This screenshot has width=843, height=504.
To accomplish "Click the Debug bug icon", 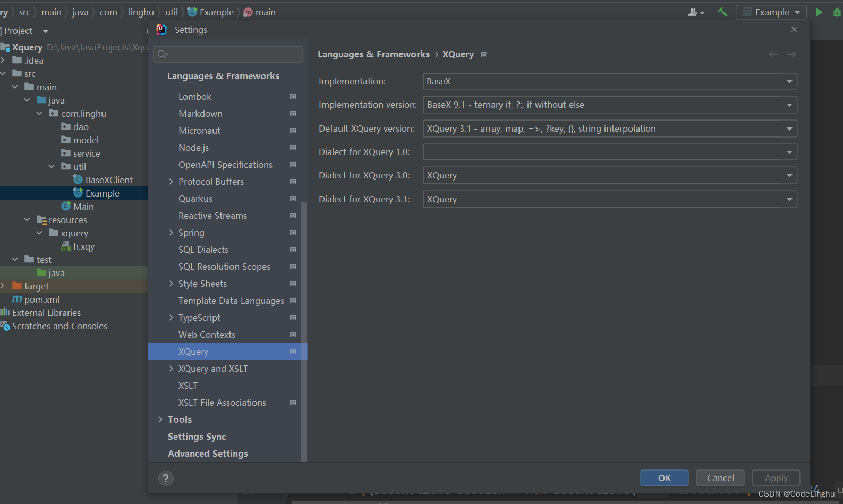I will [837, 12].
